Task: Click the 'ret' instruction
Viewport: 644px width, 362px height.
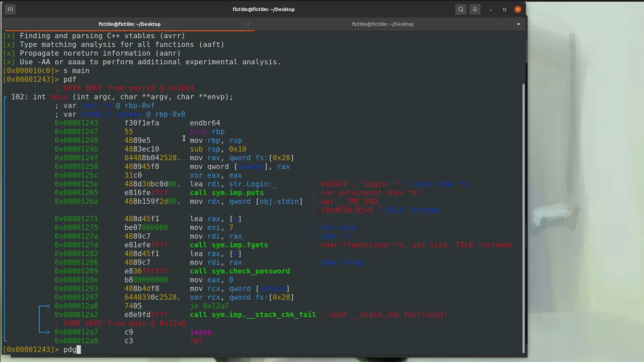Action: (196, 341)
